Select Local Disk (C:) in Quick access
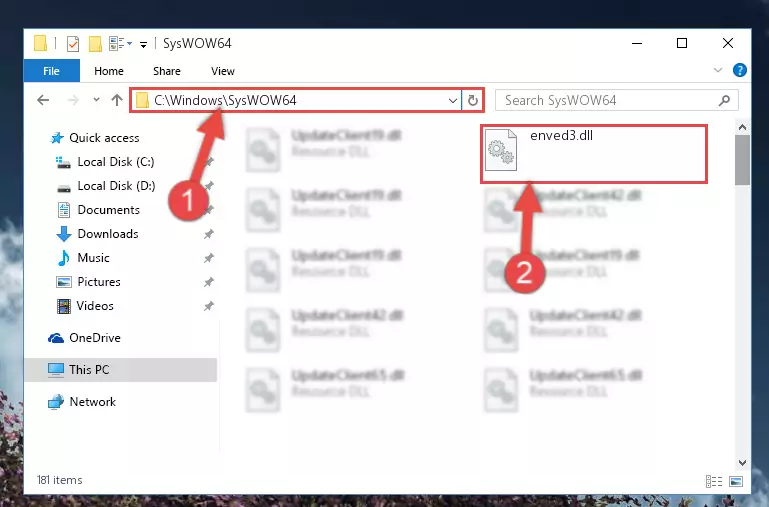The width and height of the screenshot is (769, 507). (x=116, y=162)
